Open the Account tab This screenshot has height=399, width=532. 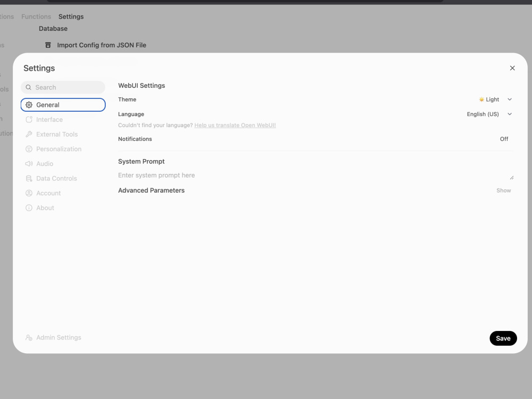(x=63, y=193)
